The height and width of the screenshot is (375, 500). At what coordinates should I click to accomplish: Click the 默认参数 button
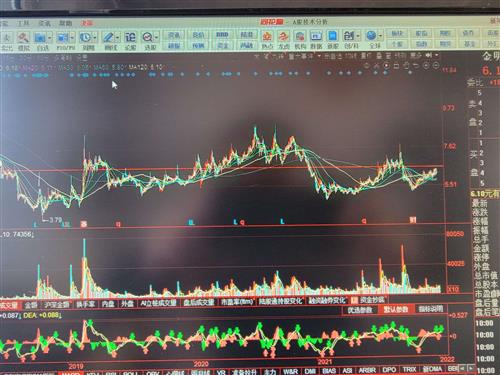pos(395,309)
